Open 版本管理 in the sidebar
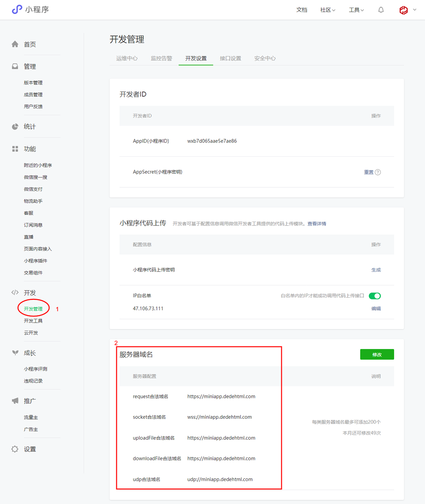 33,83
